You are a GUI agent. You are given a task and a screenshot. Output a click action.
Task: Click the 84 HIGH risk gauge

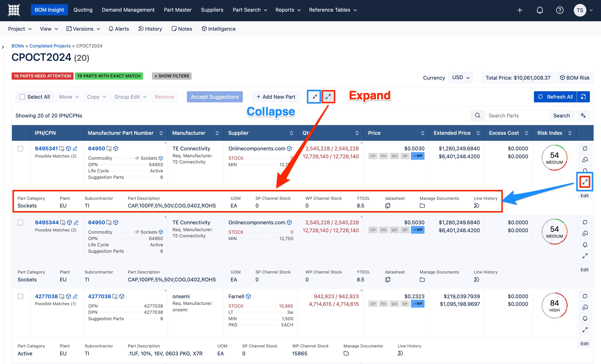(554, 306)
